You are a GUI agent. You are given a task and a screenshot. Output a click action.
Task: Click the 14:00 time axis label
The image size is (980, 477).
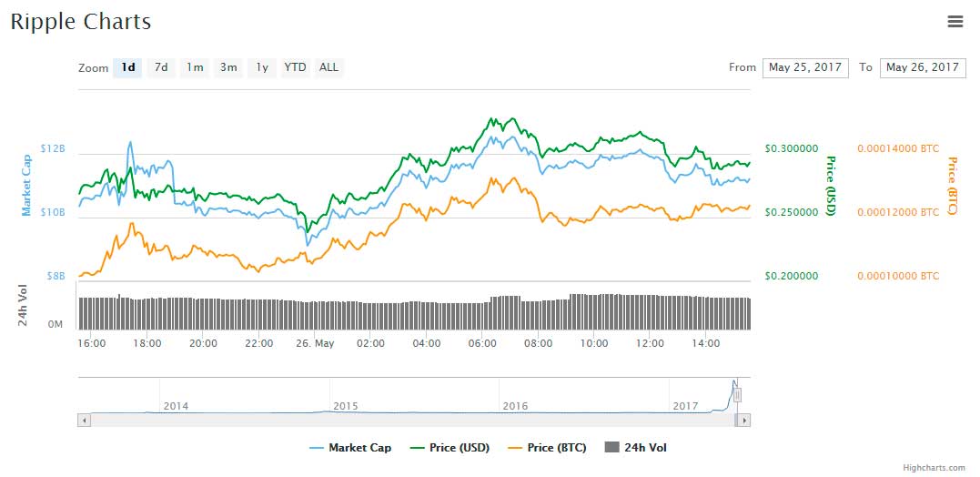click(x=705, y=343)
